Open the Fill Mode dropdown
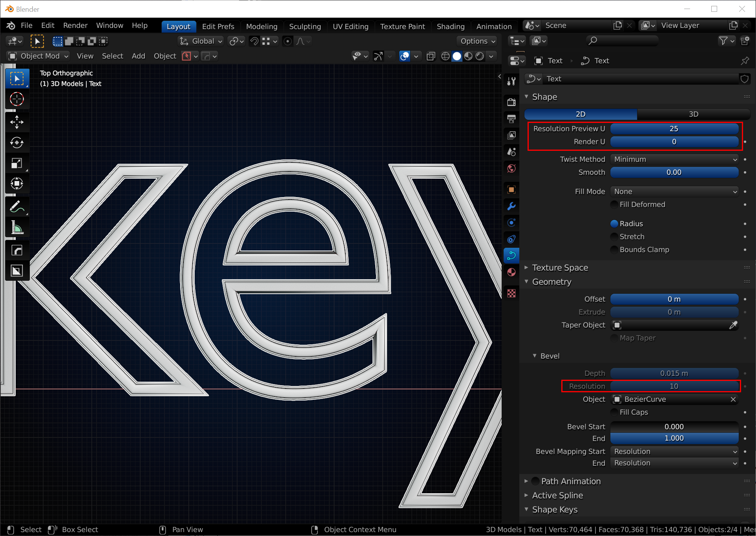This screenshot has width=756, height=536. 674,191
